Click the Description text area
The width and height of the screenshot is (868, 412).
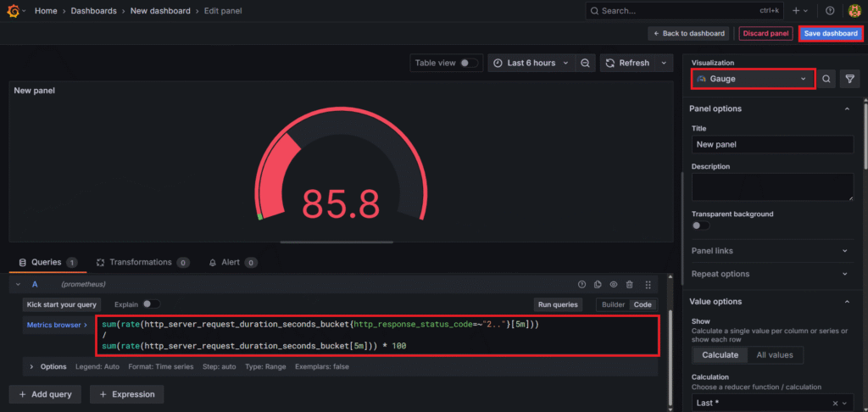tap(772, 187)
